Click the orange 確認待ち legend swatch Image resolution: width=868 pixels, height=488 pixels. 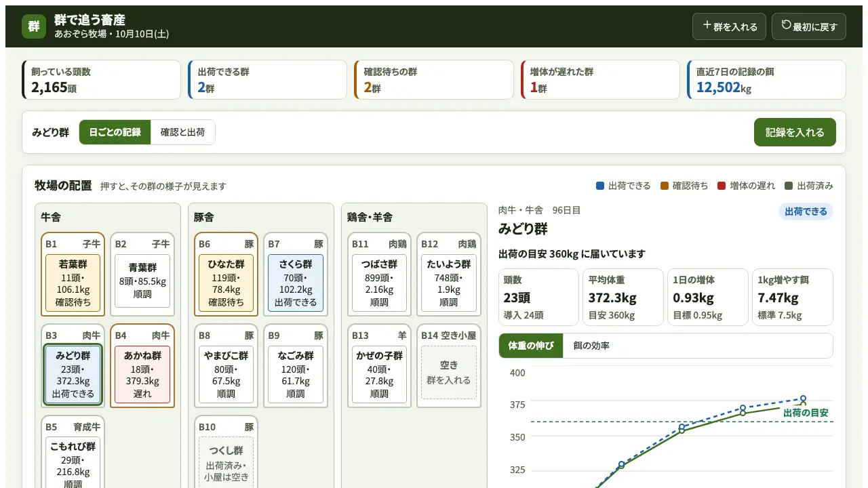pos(665,186)
